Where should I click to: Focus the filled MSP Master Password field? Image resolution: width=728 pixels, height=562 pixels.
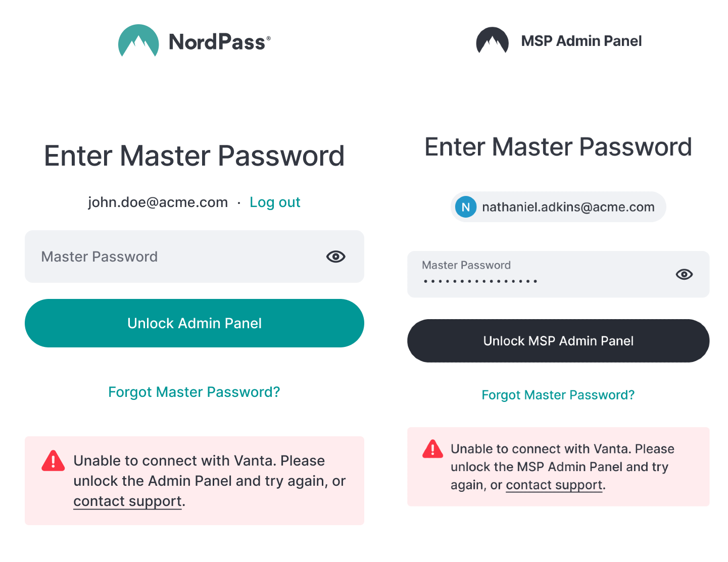558,274
